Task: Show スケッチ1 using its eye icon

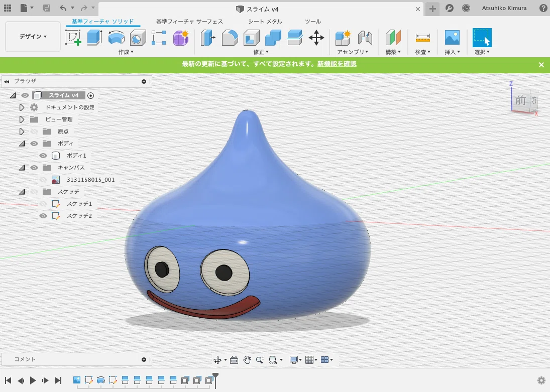Action: tap(43, 204)
